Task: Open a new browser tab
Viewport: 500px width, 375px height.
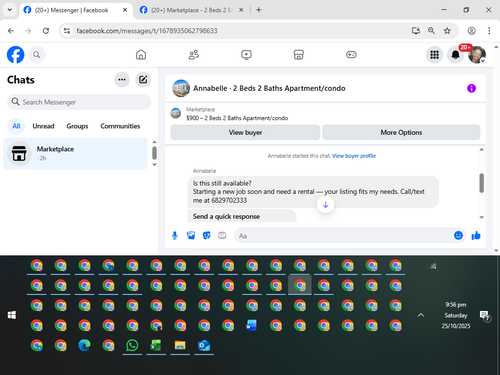Action: pos(259,10)
